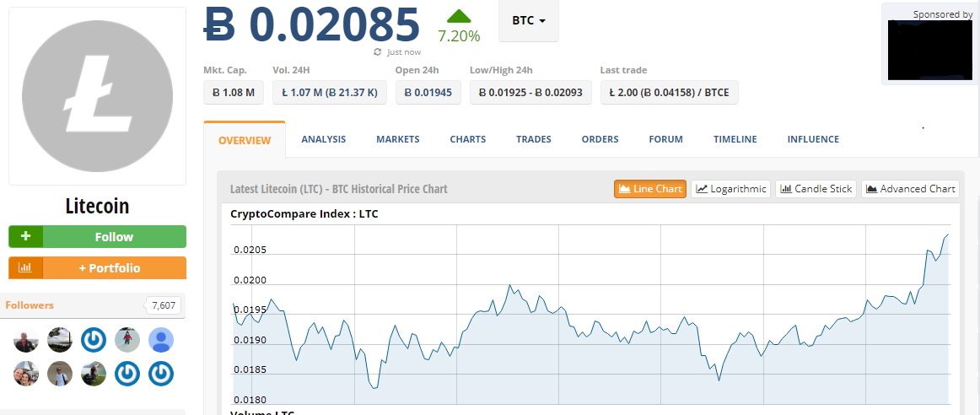Open first follower avatar in bottom row
The height and width of the screenshot is (415, 980).
pos(26,374)
